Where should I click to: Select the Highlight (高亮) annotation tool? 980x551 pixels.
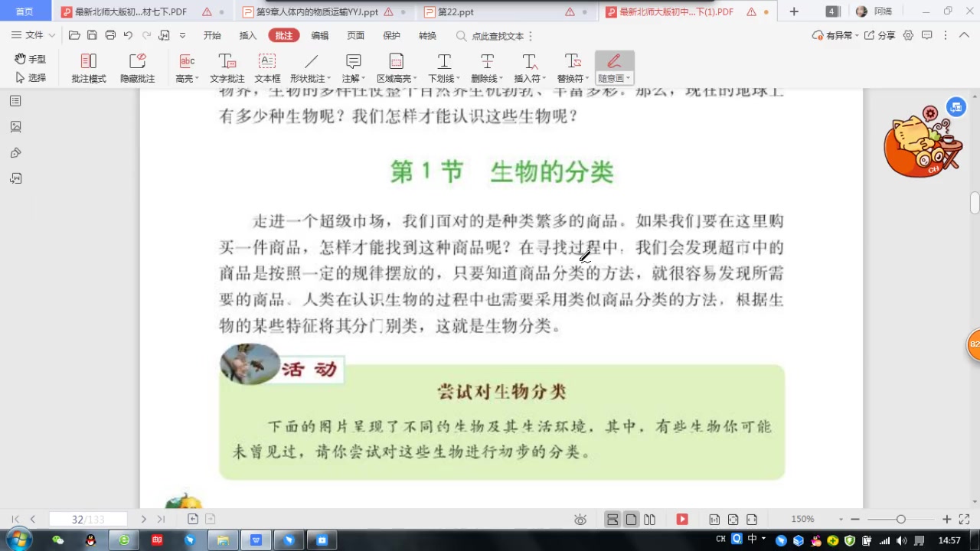187,67
